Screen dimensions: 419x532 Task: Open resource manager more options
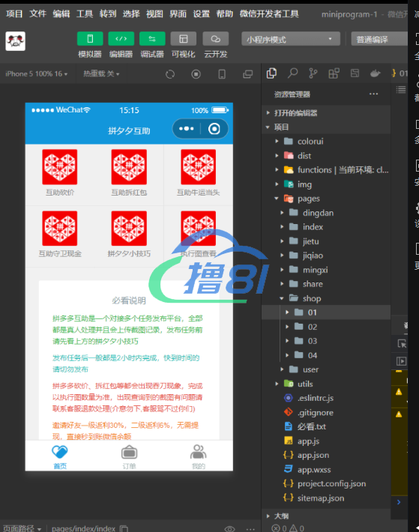click(x=373, y=94)
